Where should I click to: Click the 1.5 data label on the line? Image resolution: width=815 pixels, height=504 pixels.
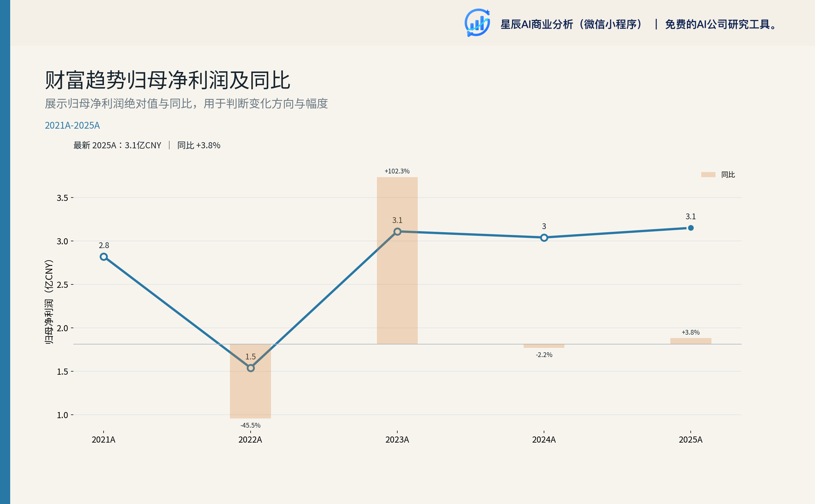click(251, 357)
